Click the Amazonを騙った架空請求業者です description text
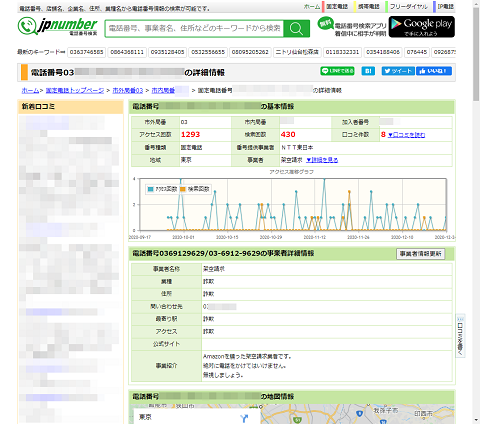Viewport: 480px width, 424px height. (247, 356)
